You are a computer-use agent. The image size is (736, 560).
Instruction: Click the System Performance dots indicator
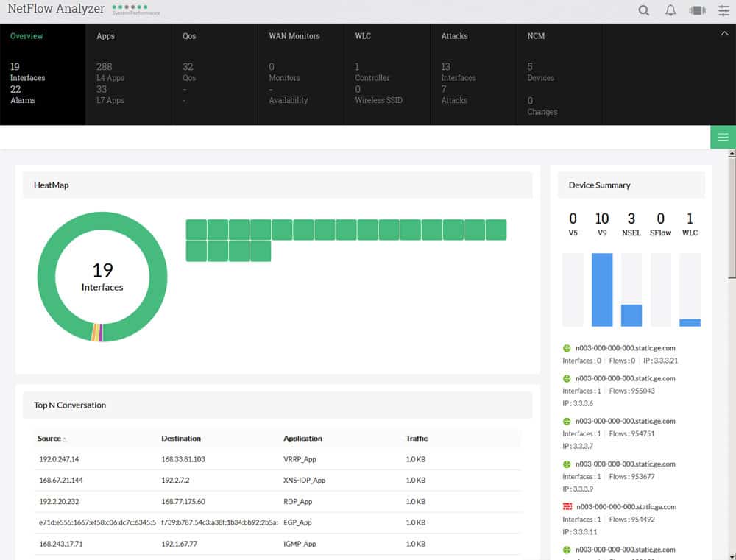[130, 7]
